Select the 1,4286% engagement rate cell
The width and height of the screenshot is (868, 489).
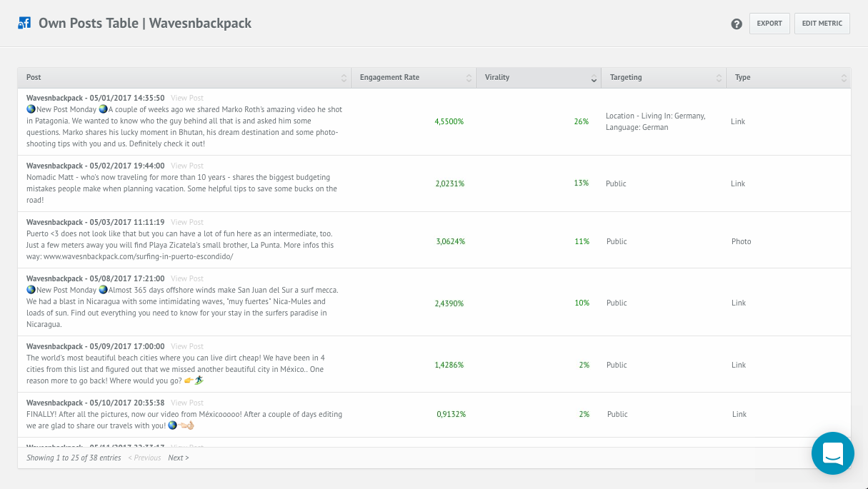(x=449, y=365)
